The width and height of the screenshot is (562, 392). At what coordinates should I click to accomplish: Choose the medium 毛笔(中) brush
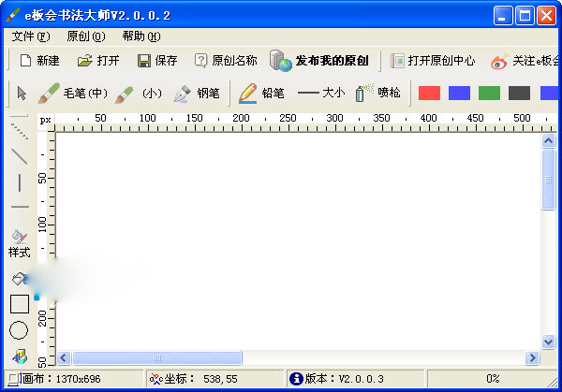pos(73,93)
